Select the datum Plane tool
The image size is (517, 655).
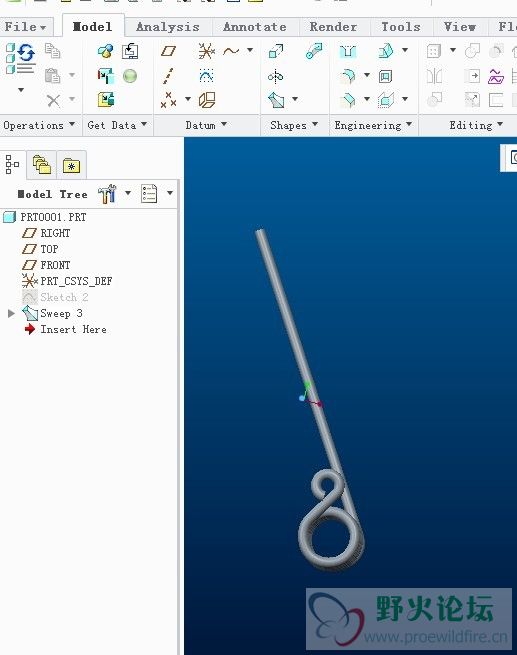click(168, 51)
